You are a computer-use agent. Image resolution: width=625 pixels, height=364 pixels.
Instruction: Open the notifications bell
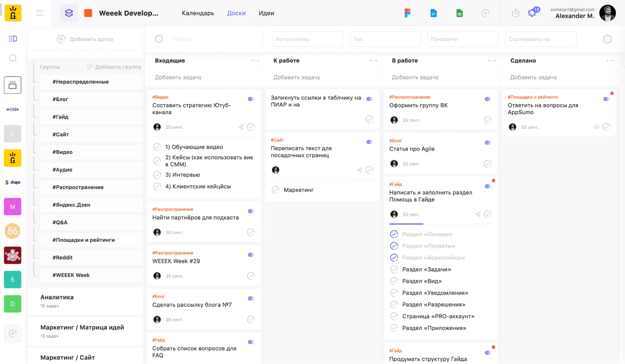[532, 13]
